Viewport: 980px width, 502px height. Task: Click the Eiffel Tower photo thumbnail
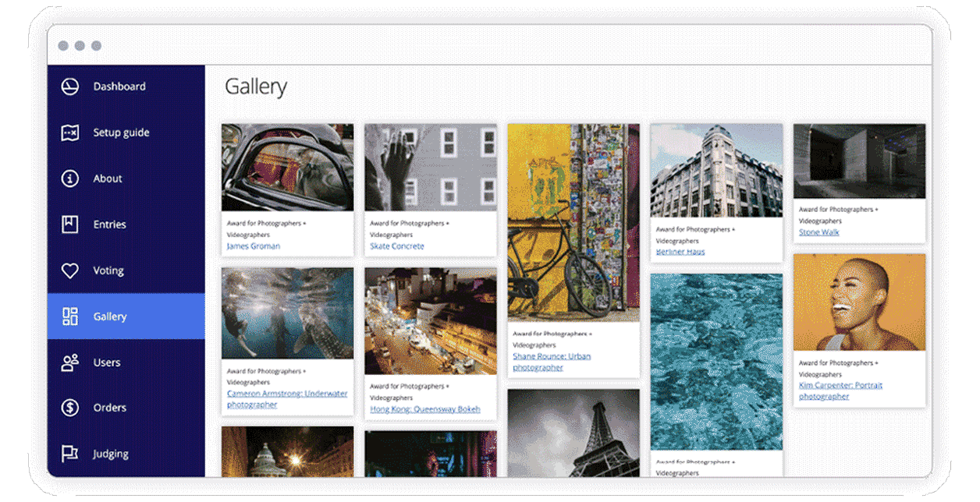click(573, 437)
